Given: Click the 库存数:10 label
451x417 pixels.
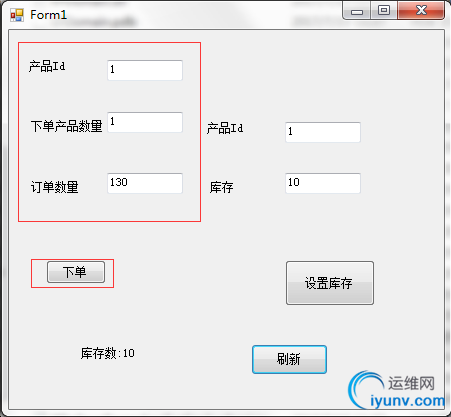Looking at the screenshot, I should (108, 353).
